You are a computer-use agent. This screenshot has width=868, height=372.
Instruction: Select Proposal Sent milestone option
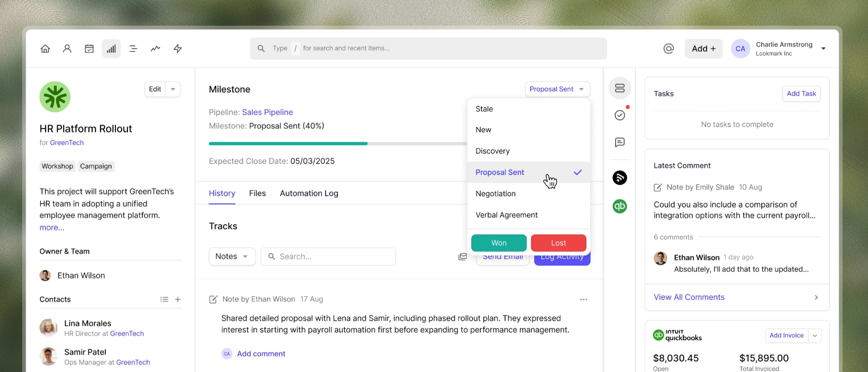[x=529, y=172]
